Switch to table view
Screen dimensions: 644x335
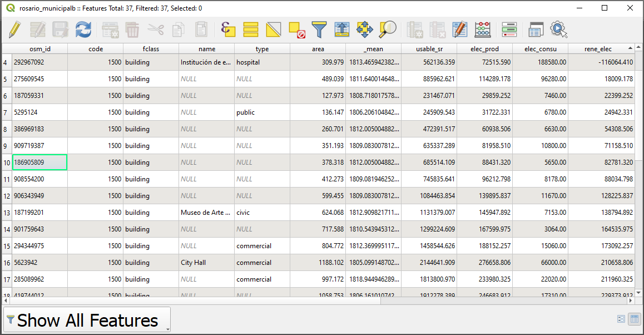(x=634, y=319)
